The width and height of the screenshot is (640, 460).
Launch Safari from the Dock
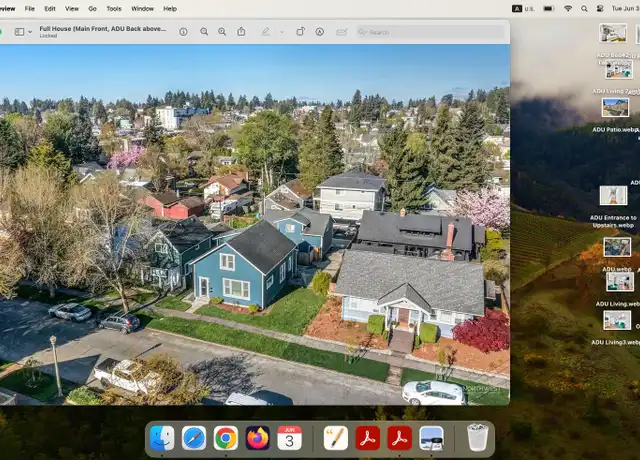[194, 438]
